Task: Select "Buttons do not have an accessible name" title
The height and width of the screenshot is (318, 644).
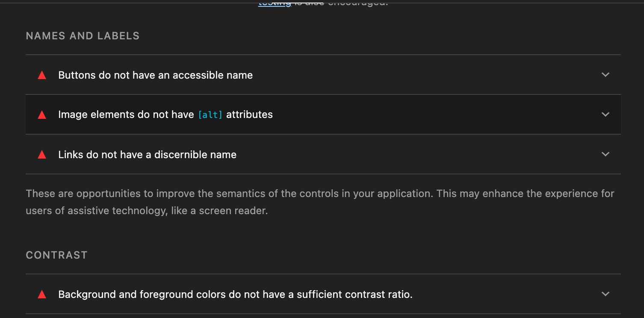Action: [x=155, y=75]
